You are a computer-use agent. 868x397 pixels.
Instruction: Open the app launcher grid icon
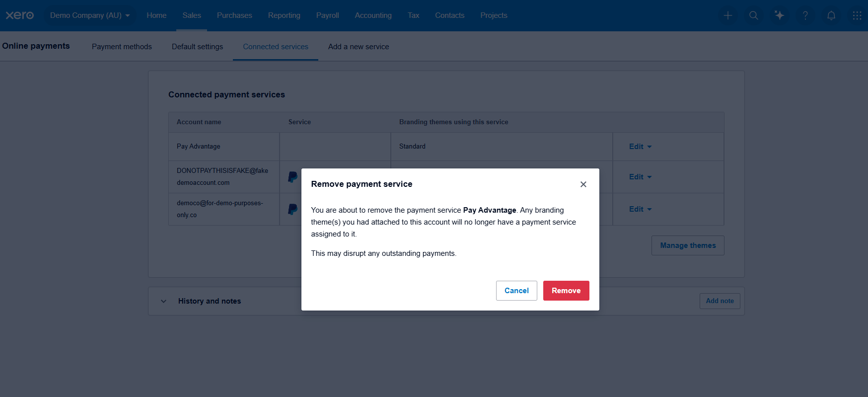(x=857, y=15)
